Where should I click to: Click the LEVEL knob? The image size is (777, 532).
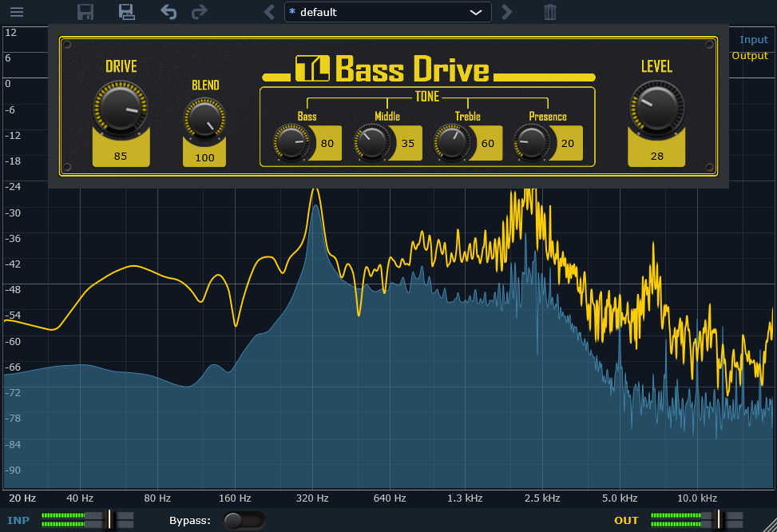pos(656,108)
